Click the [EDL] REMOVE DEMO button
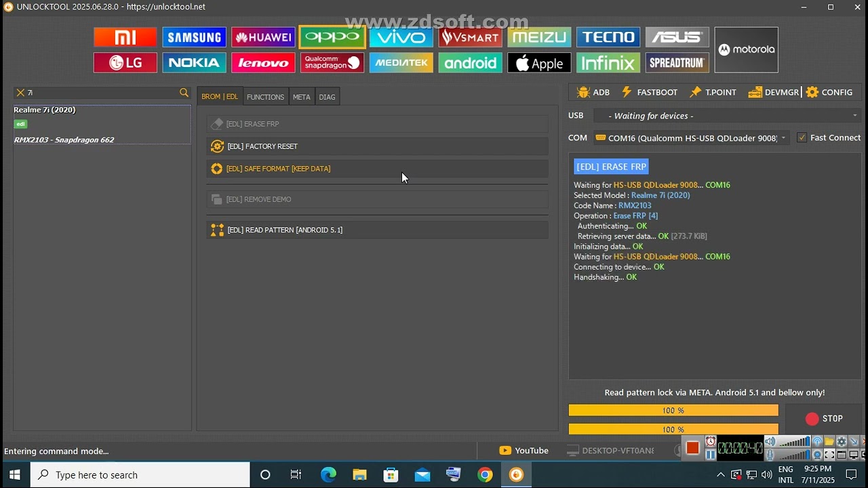 click(378, 199)
